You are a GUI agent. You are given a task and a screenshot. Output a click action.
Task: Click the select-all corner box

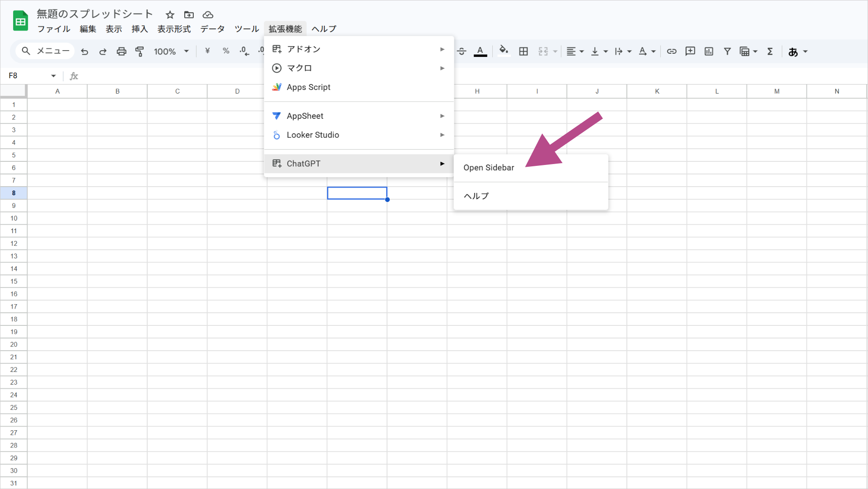tap(13, 91)
